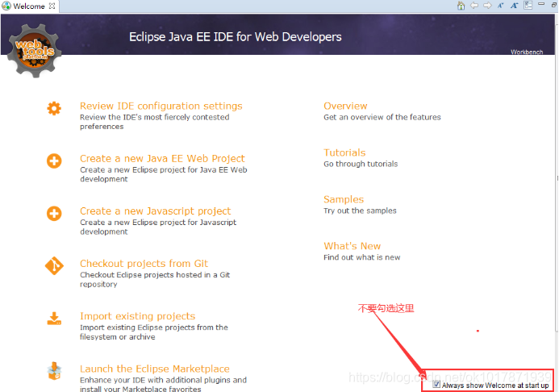Click the Web Tools Platform gear logo
This screenshot has height=392, width=559.
(x=35, y=51)
